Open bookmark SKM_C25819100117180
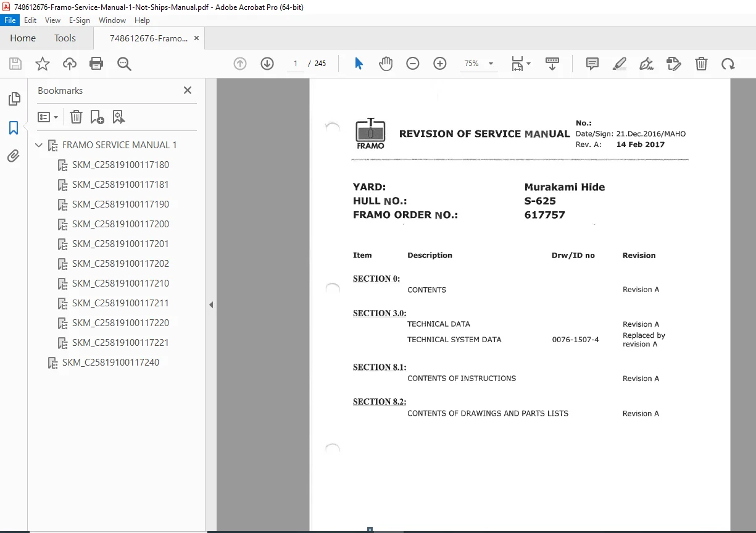Image resolution: width=756 pixels, height=533 pixels. (120, 165)
